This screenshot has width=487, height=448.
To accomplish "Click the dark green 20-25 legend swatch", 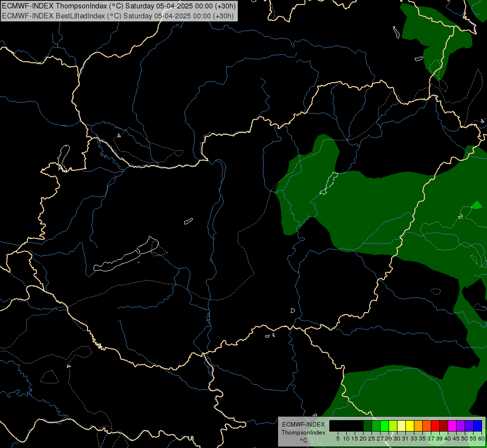I will 368,426.
